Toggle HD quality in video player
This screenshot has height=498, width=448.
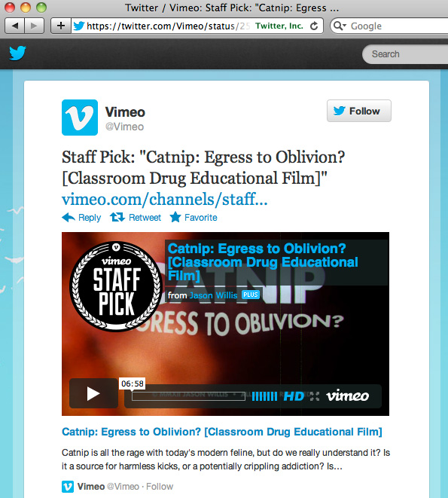[294, 396]
